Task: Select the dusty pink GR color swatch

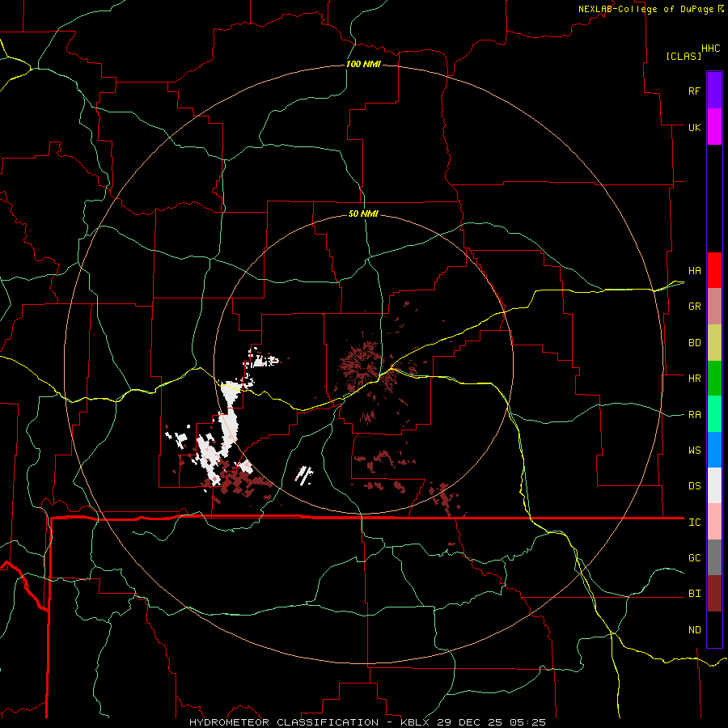Action: [714, 306]
